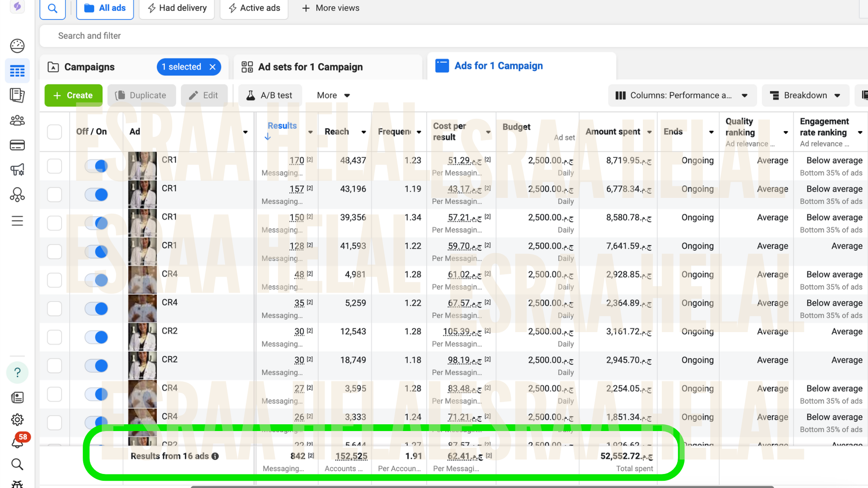This screenshot has width=868, height=488.
Task: Open notifications bell with 58 badge
Action: point(18,441)
